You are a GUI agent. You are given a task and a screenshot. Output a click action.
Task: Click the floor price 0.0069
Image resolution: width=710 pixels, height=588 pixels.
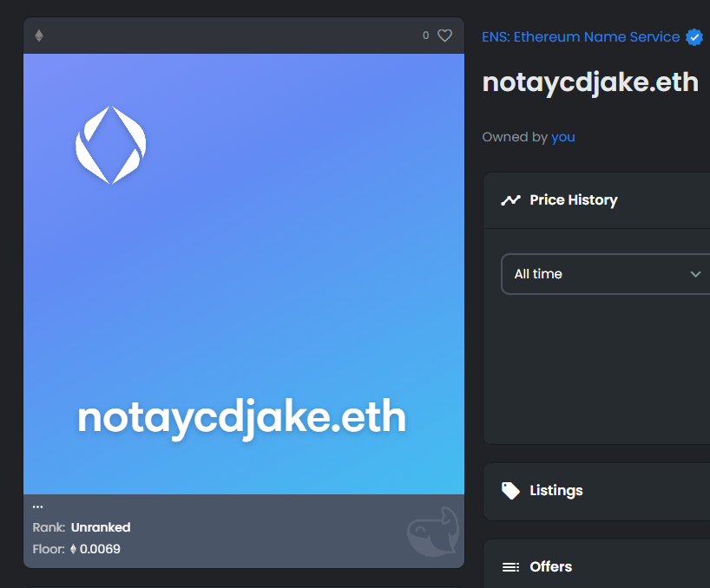coord(100,549)
